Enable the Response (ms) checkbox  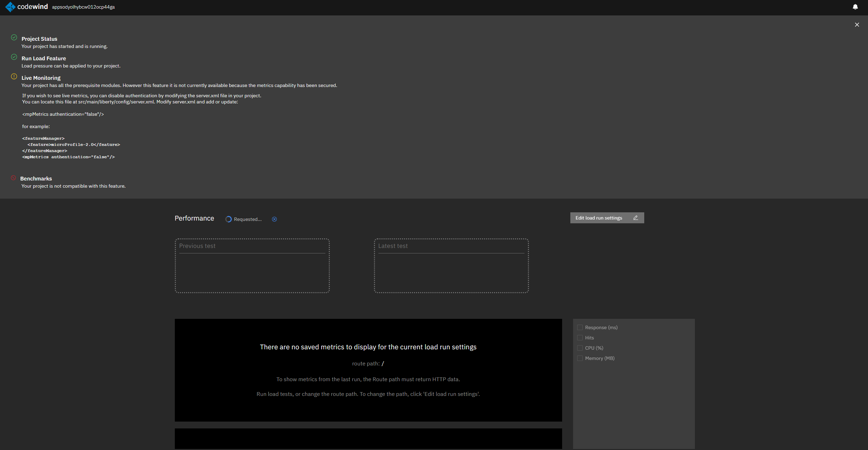pyautogui.click(x=580, y=327)
